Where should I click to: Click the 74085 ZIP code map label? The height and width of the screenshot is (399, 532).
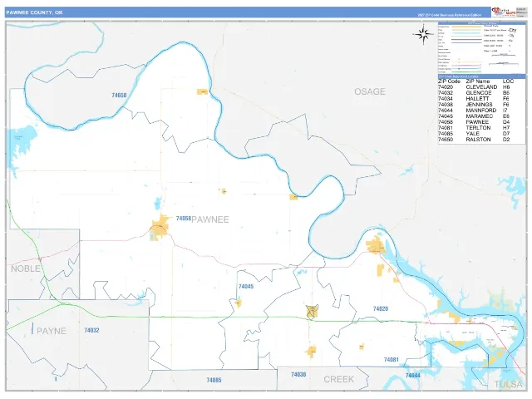[x=214, y=380]
